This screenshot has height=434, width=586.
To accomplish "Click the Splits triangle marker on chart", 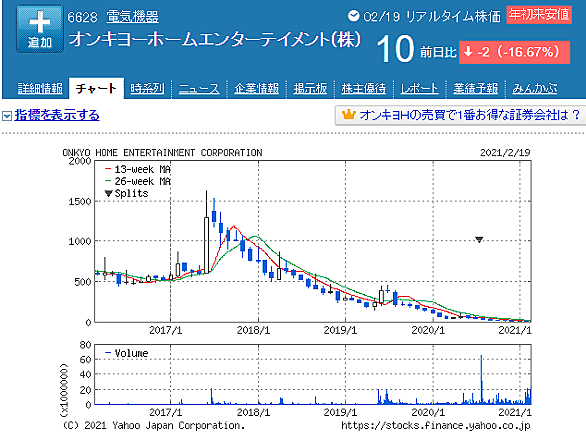I will coord(479,239).
